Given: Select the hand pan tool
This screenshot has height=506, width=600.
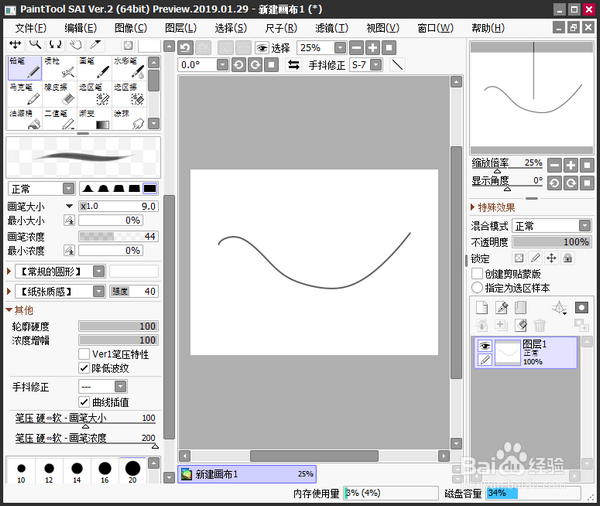Looking at the screenshot, I should click(x=75, y=44).
